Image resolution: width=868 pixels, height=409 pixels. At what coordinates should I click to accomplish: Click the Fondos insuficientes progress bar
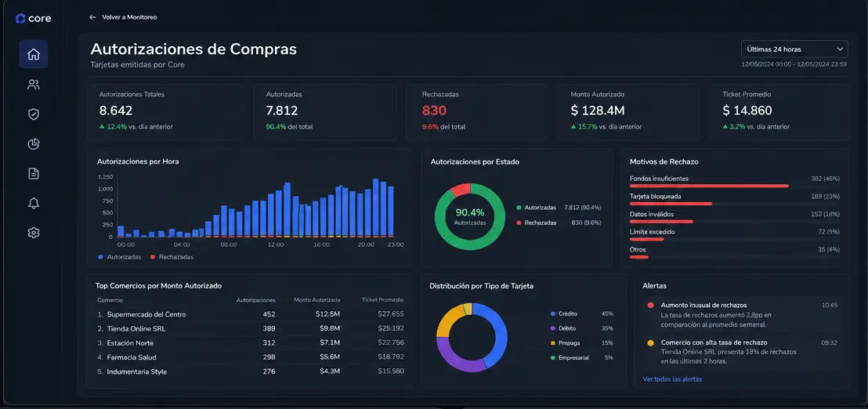(709, 186)
